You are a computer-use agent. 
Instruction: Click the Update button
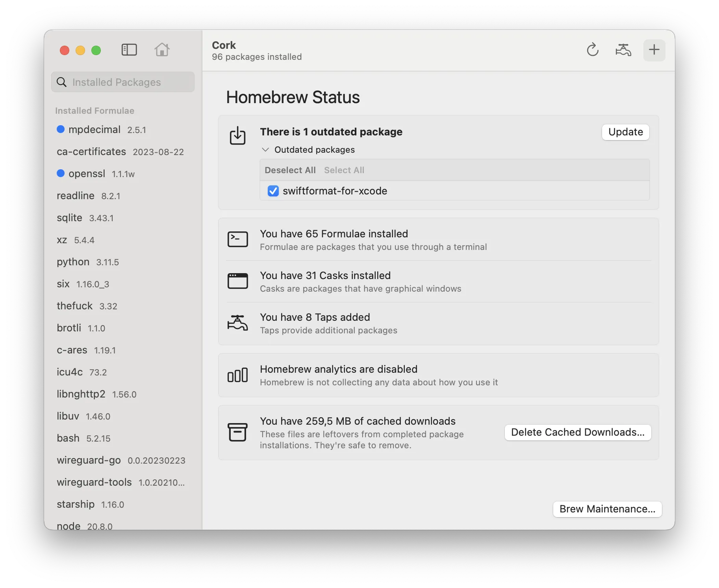[625, 132]
